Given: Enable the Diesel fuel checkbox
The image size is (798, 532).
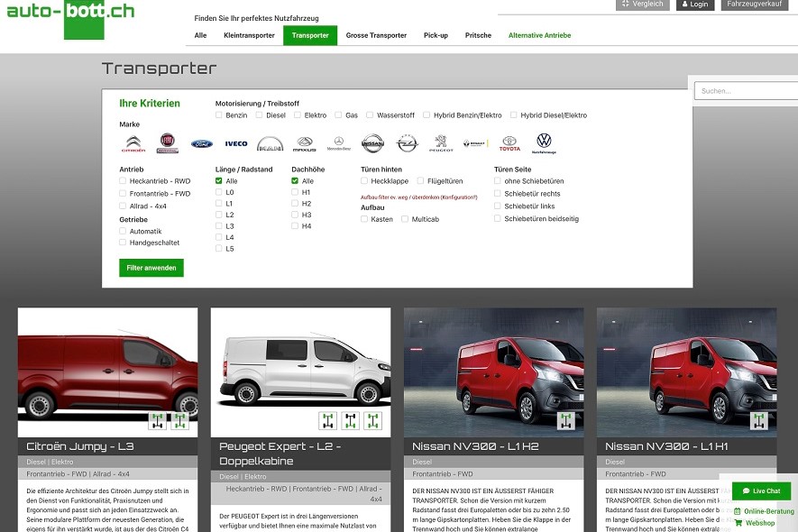Looking at the screenshot, I should (259, 115).
